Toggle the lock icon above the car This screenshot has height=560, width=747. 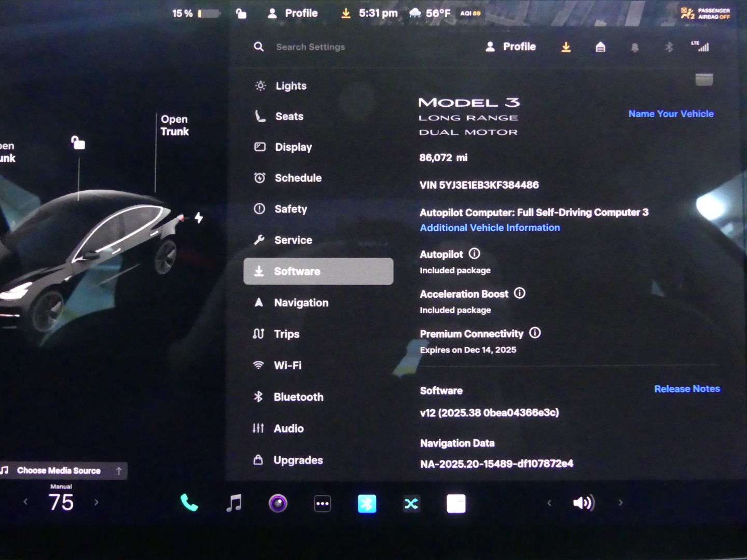(78, 143)
